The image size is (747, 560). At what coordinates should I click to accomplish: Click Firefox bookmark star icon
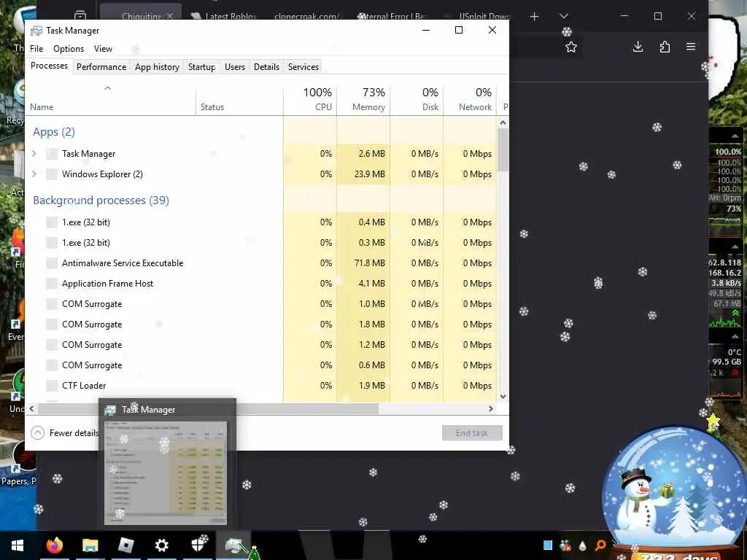point(570,47)
